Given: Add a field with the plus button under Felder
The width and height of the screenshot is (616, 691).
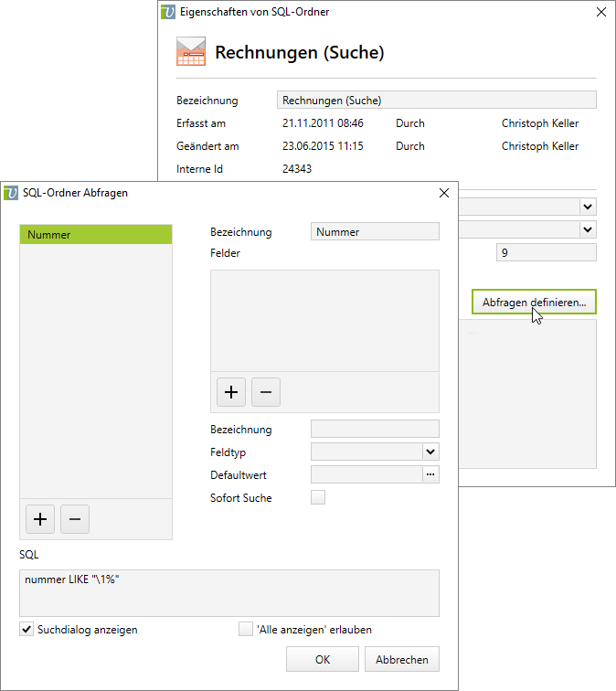Looking at the screenshot, I should (x=231, y=391).
